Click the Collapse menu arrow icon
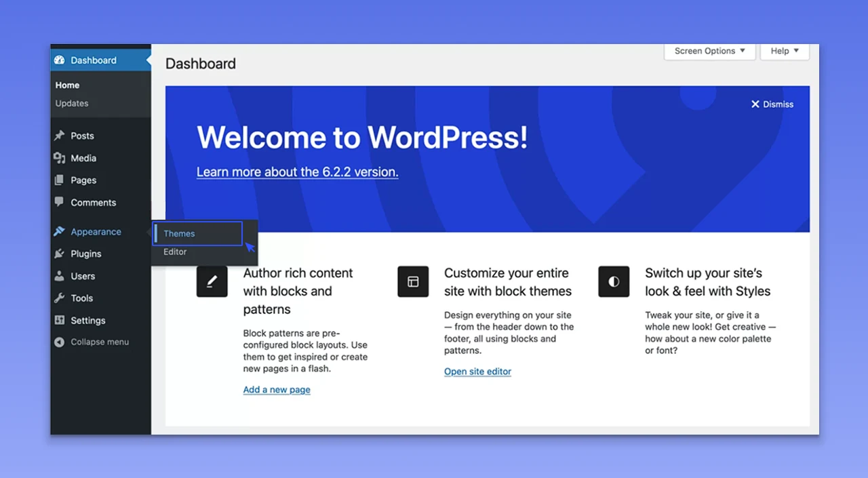 (x=60, y=342)
